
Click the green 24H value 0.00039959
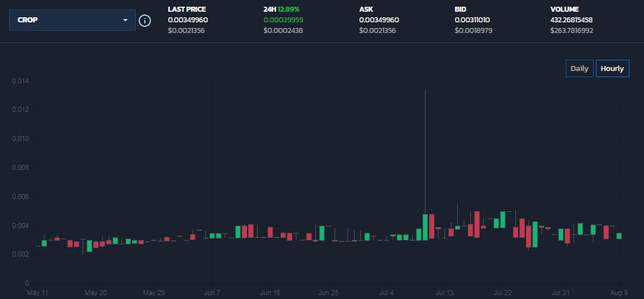pos(283,20)
